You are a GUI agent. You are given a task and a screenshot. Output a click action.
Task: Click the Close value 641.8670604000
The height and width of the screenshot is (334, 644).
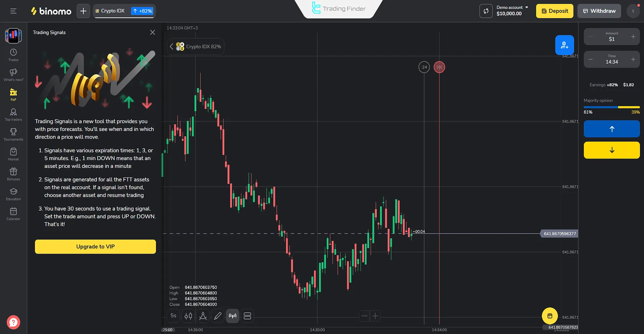tap(201, 304)
